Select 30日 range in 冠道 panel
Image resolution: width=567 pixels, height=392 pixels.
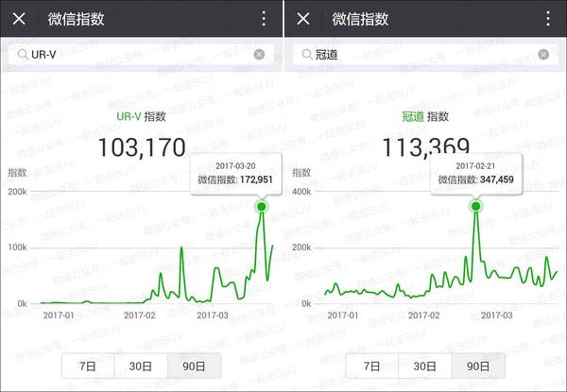pyautogui.click(x=425, y=366)
